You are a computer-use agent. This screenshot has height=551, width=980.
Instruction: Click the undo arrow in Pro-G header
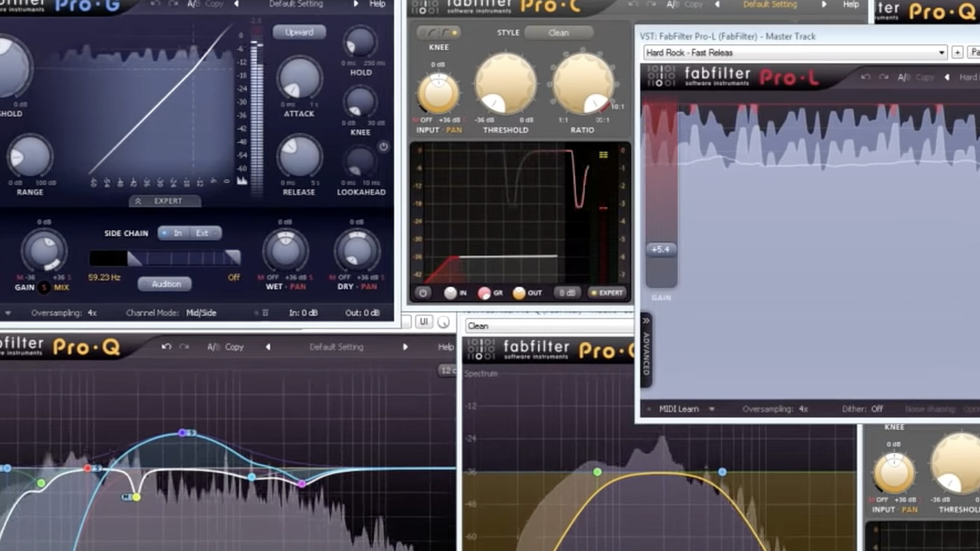point(156,4)
